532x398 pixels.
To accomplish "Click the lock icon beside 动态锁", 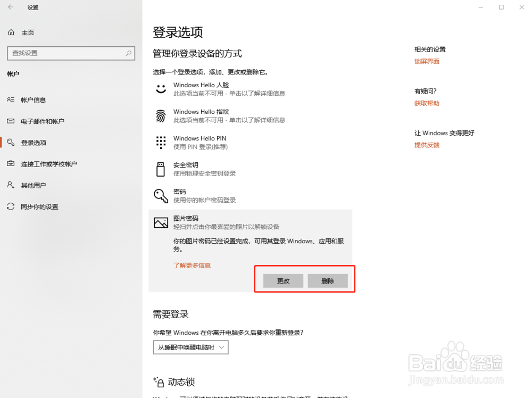I will click(159, 382).
